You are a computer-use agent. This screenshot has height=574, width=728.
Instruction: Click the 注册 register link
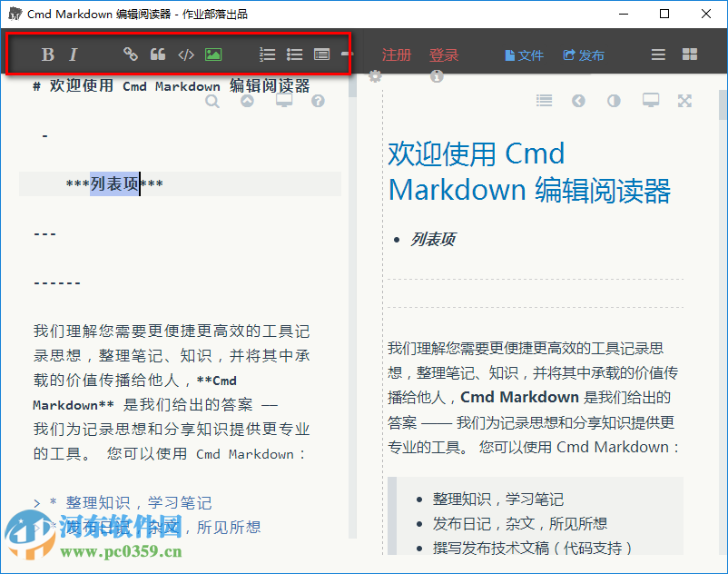[x=397, y=54]
